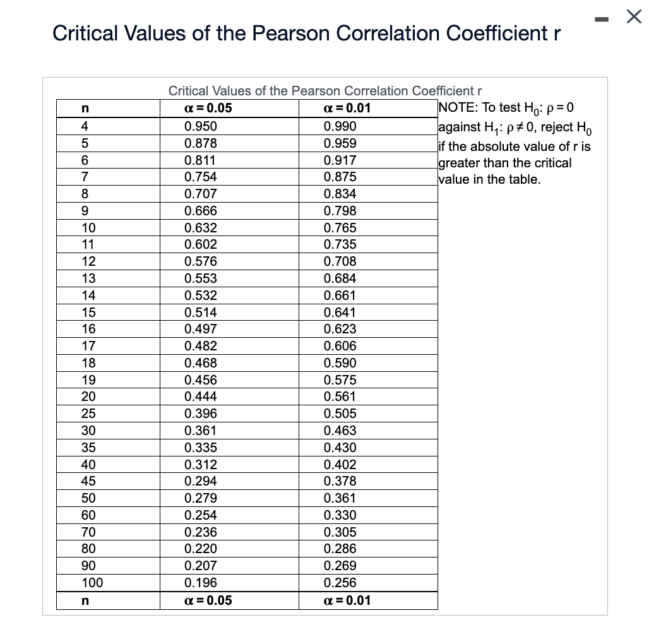Select the row where n equals 4
The height and width of the screenshot is (644, 649).
pos(85,126)
